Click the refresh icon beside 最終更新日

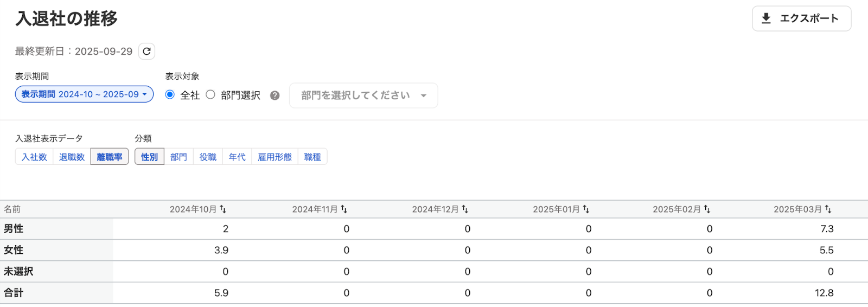146,51
